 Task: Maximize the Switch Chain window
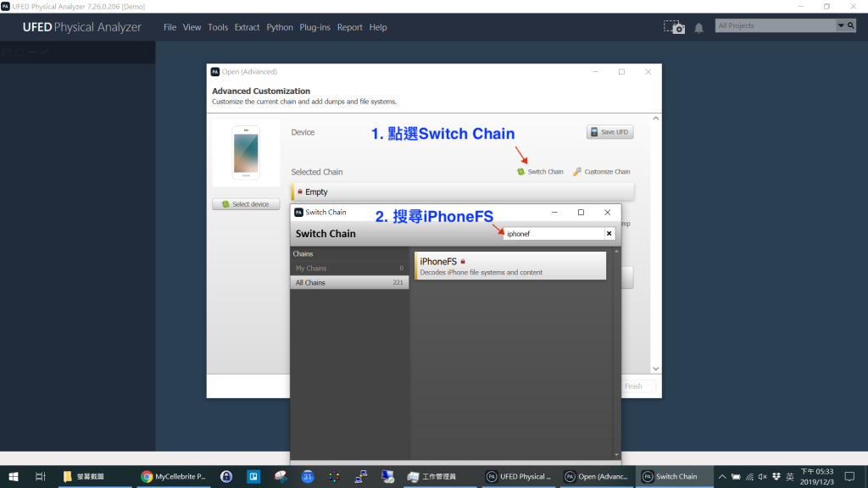[x=581, y=212]
